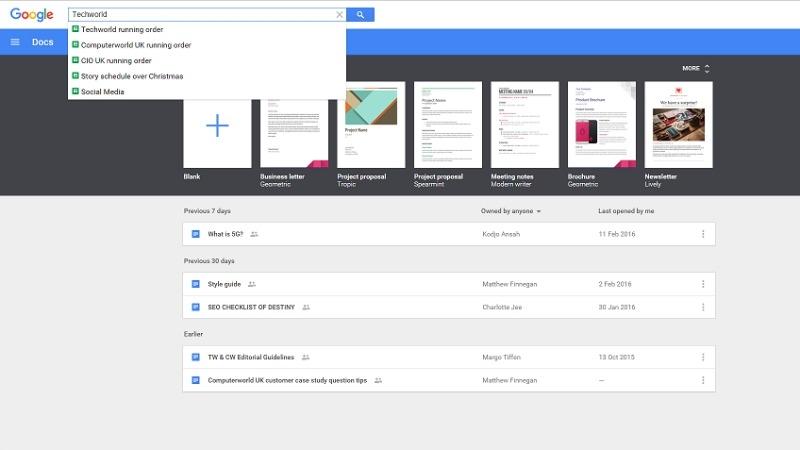Click the Earlier section heading
Screen dimensions: 800x450
click(193, 334)
